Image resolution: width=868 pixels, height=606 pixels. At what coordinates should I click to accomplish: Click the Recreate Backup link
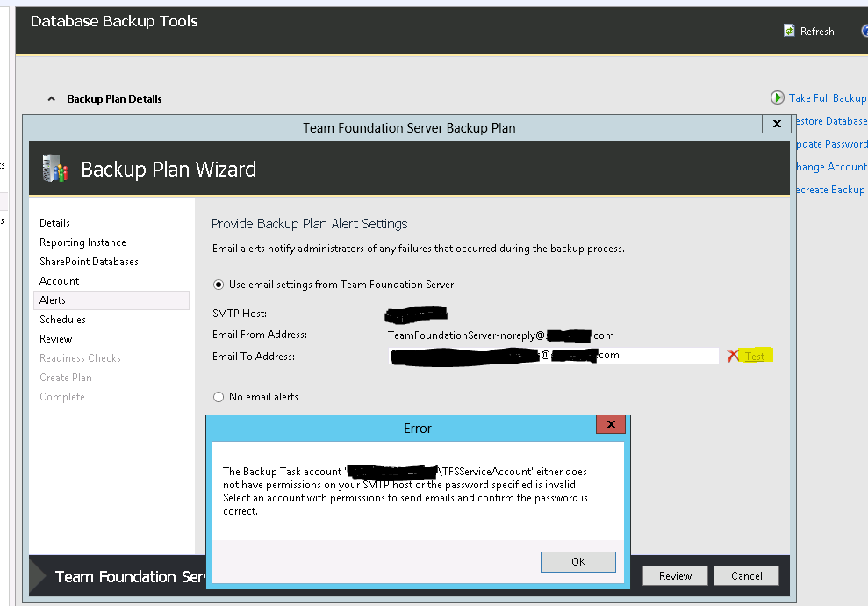pos(830,190)
